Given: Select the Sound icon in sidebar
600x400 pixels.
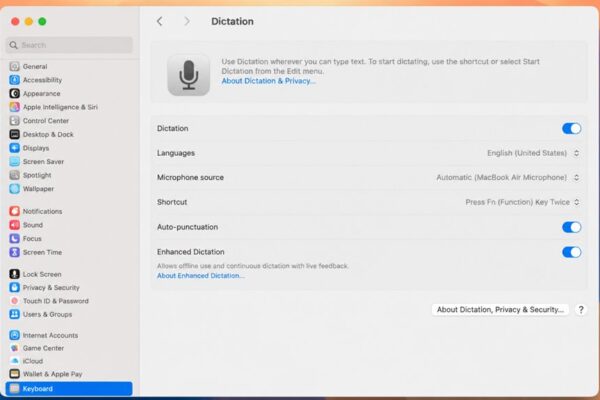Looking at the screenshot, I should click(x=15, y=225).
